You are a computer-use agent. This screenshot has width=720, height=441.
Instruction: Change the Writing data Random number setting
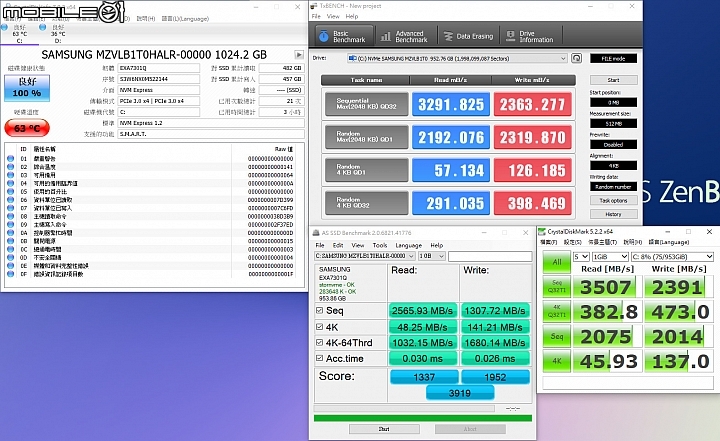[613, 187]
